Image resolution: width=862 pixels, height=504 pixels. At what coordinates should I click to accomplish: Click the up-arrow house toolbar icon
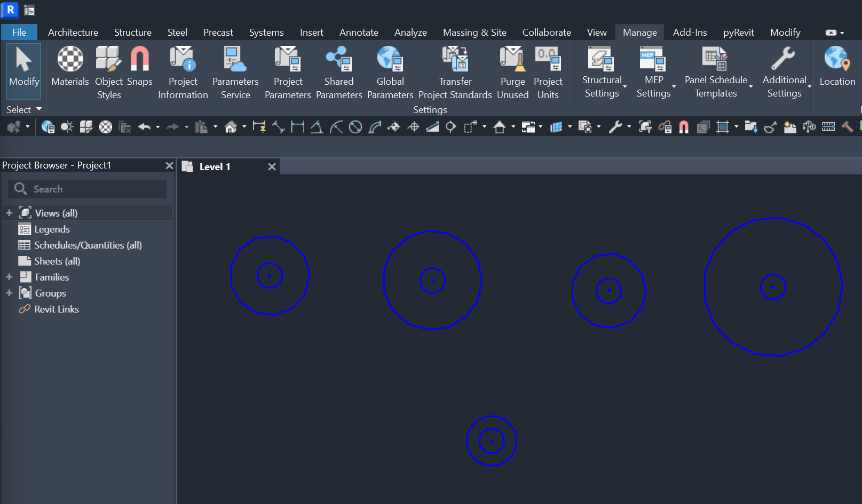500,127
